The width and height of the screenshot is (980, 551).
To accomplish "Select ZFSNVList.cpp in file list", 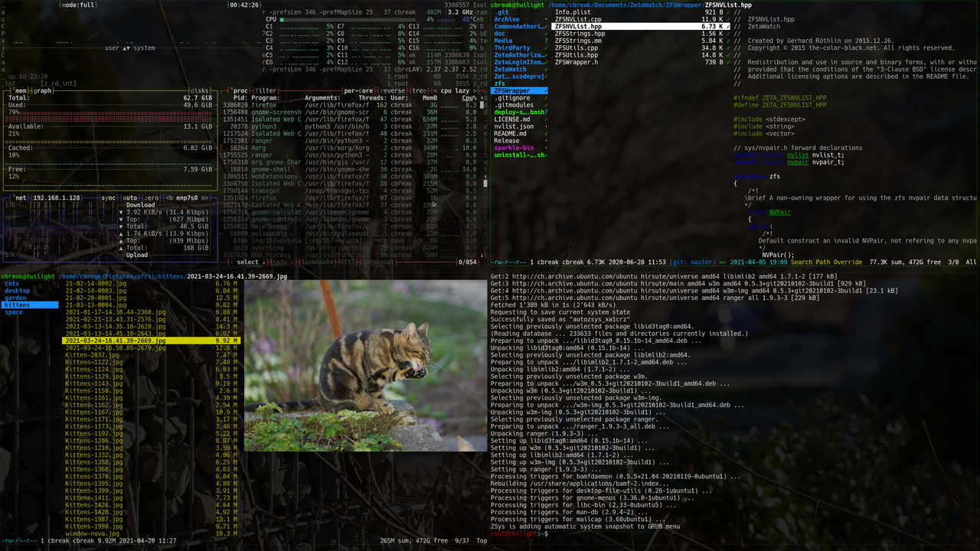I will 641,19.
